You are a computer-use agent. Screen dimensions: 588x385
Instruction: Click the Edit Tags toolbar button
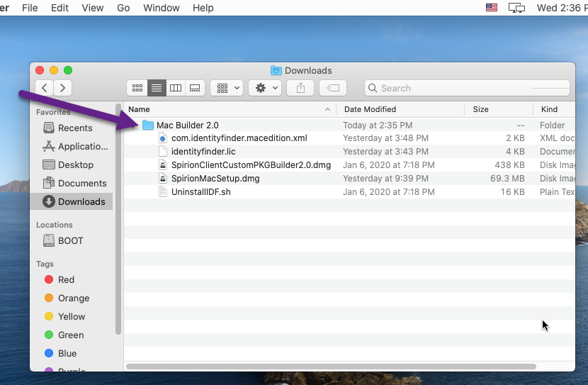pos(333,88)
